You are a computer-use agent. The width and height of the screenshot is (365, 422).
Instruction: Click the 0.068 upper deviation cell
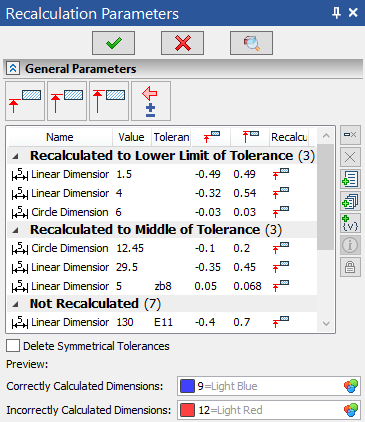tap(247, 286)
